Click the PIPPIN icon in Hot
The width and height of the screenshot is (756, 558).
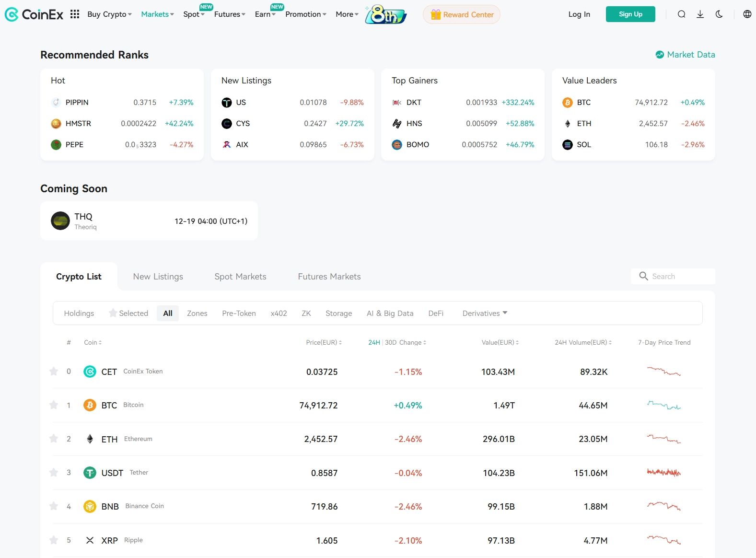pyautogui.click(x=56, y=102)
